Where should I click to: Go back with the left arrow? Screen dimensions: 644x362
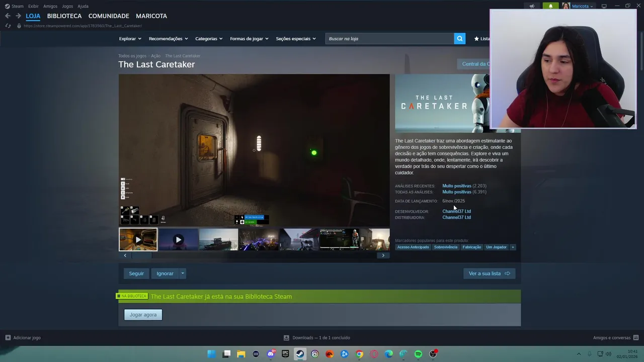coord(8,16)
